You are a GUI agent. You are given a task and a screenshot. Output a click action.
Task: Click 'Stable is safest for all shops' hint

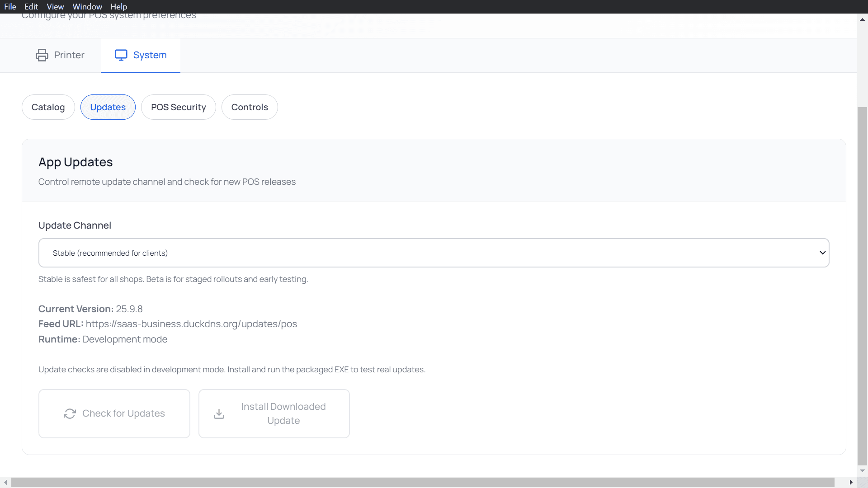tap(173, 279)
